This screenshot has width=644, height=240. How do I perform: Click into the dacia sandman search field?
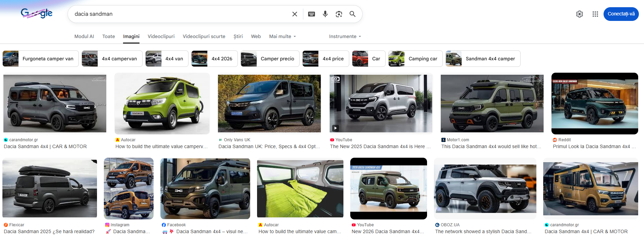point(178,14)
